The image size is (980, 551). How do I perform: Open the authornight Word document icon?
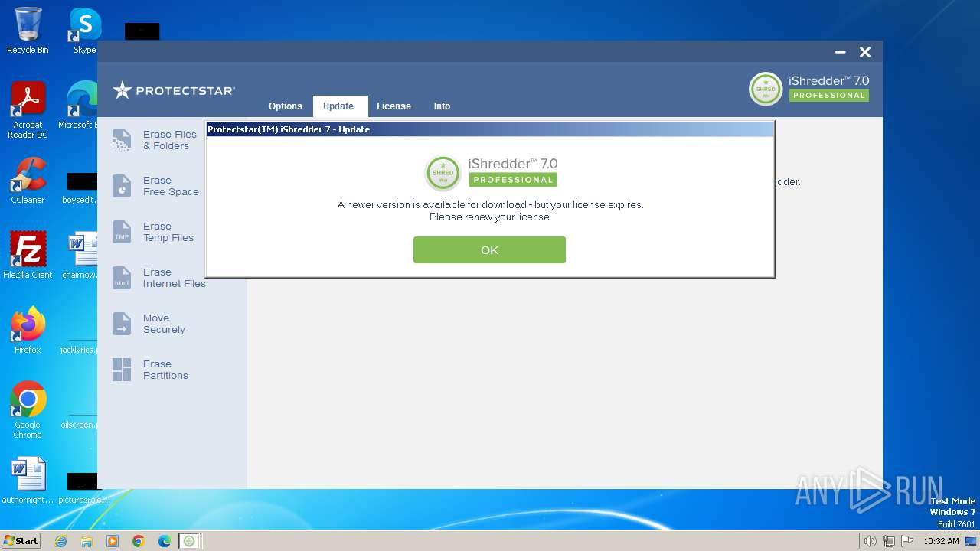pos(28,481)
